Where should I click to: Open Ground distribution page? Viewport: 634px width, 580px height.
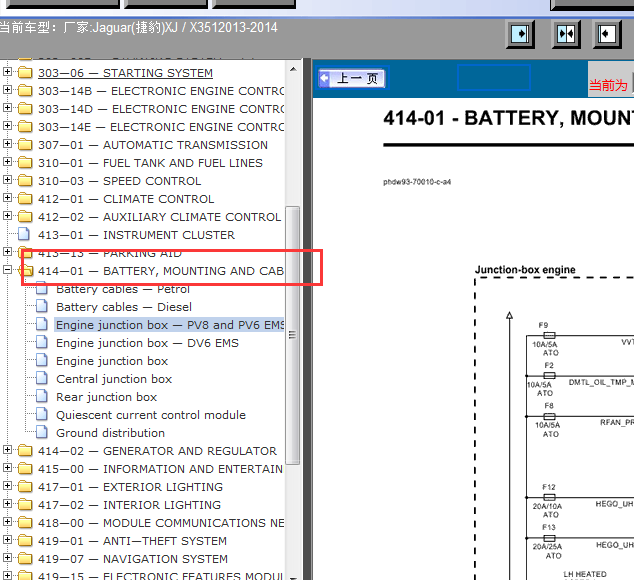[110, 433]
